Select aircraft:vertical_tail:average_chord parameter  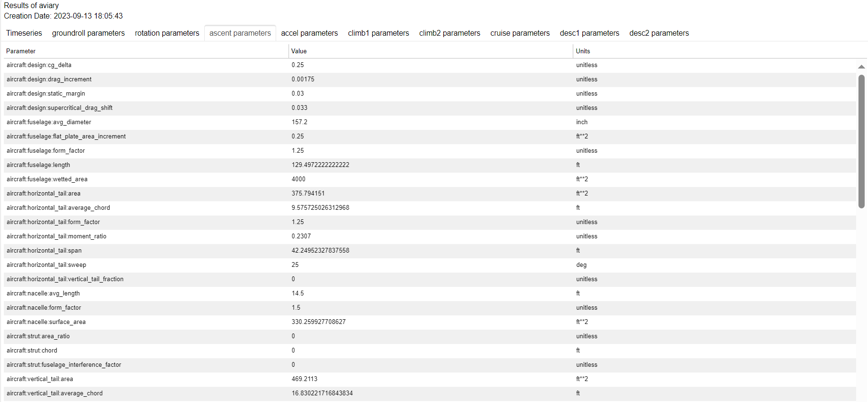click(55, 393)
